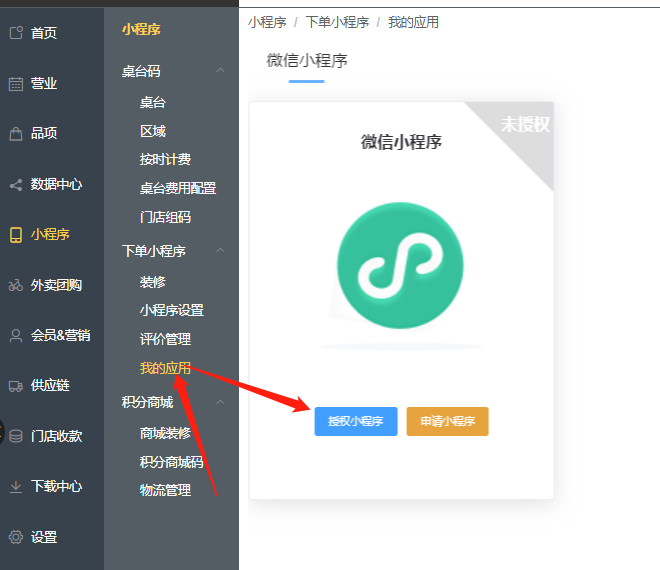Click the orange 申请小程序 button
This screenshot has width=660, height=570.
coord(447,421)
